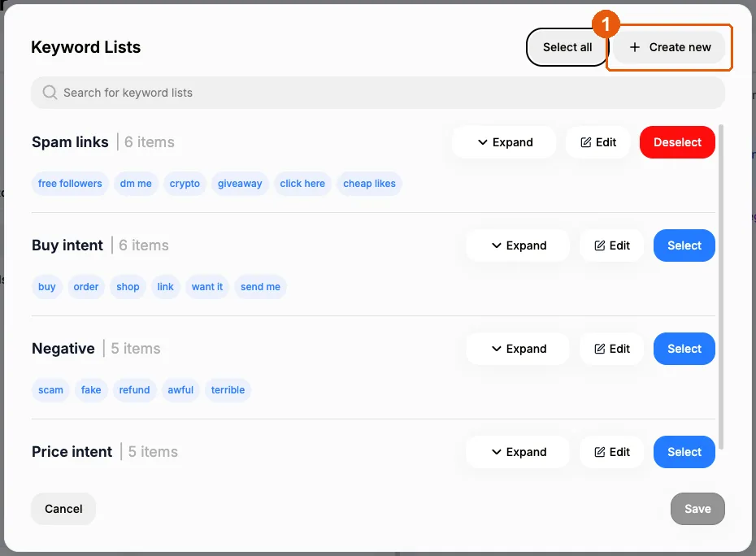Click the Select all button
Screen dimensions: 756x556
(x=567, y=47)
